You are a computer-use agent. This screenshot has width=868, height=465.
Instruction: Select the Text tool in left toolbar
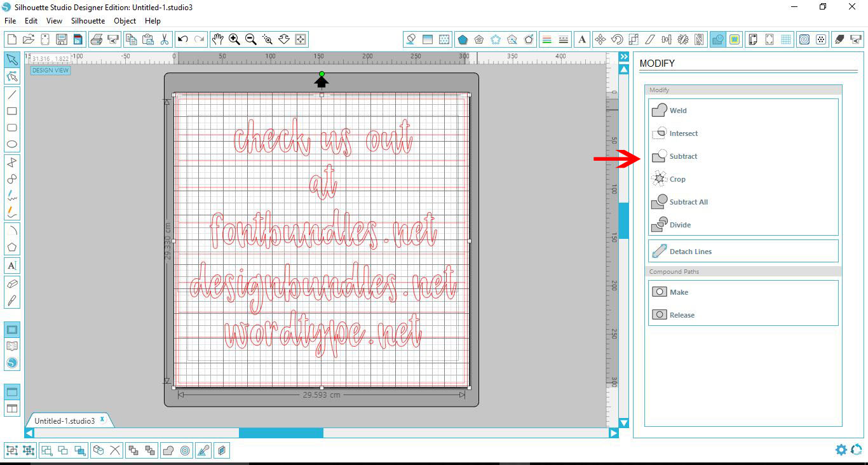coord(11,266)
